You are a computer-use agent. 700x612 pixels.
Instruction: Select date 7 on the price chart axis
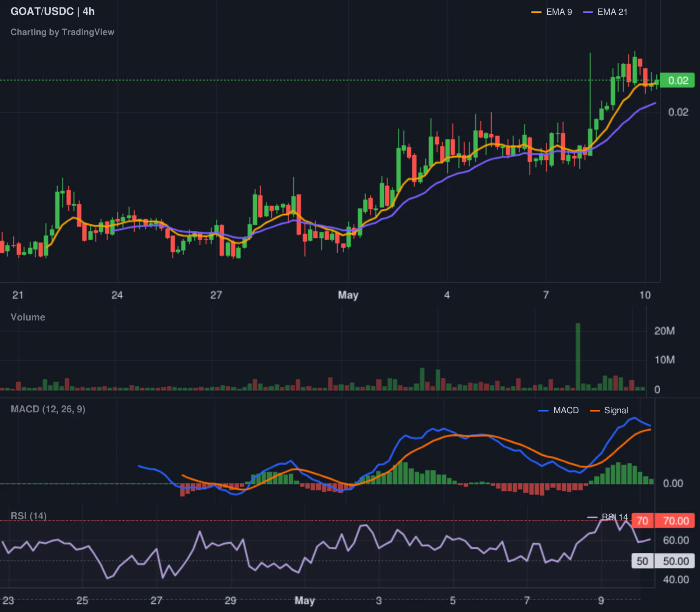point(546,295)
